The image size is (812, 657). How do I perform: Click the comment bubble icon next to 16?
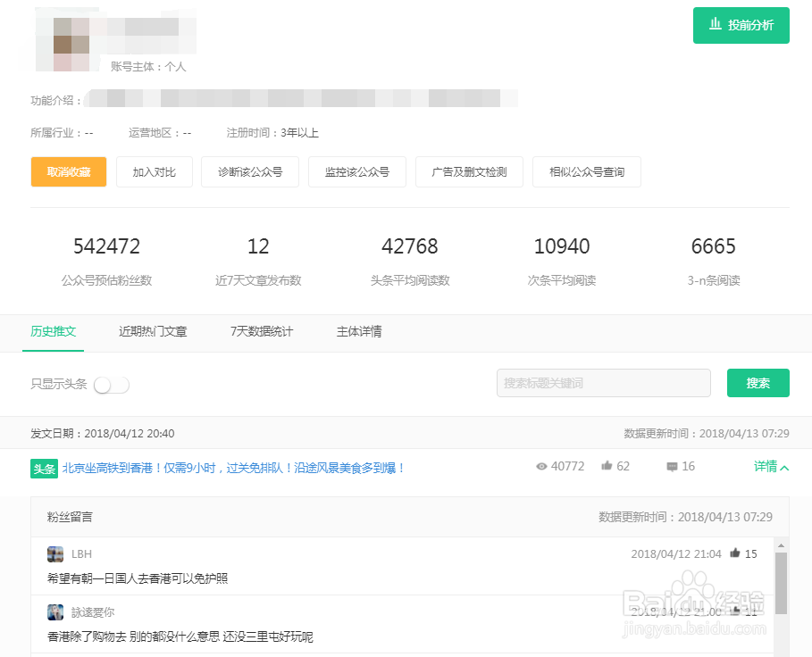(x=670, y=466)
